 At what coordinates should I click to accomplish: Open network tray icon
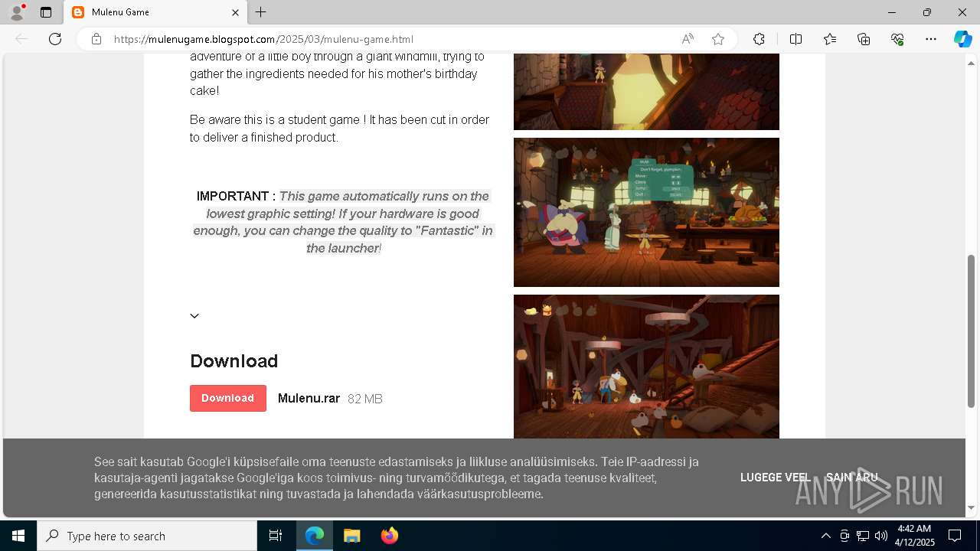pyautogui.click(x=862, y=536)
